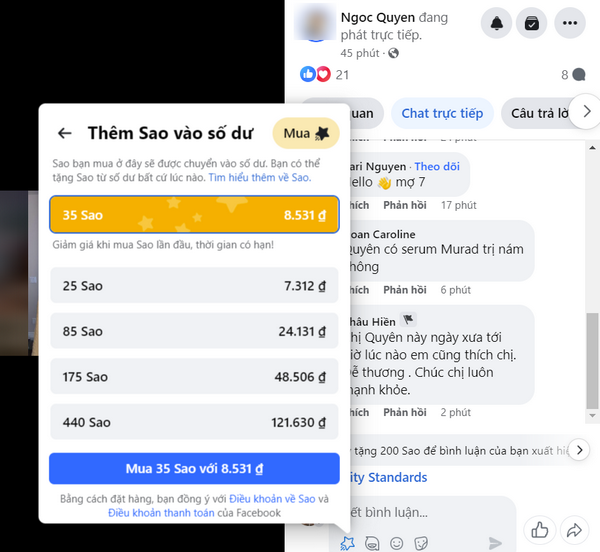The height and width of the screenshot is (552, 600).
Task: Click the share arrow icon
Action: coord(574,530)
